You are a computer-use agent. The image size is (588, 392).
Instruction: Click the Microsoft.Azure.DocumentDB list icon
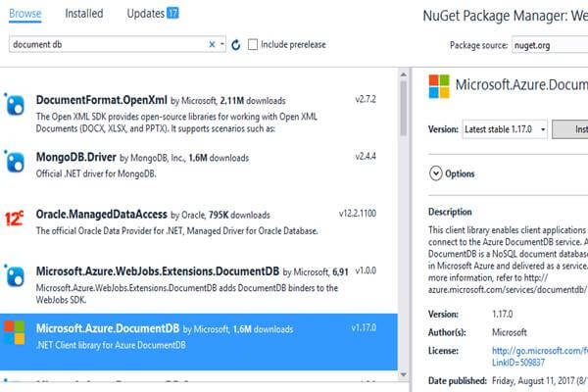(16, 331)
